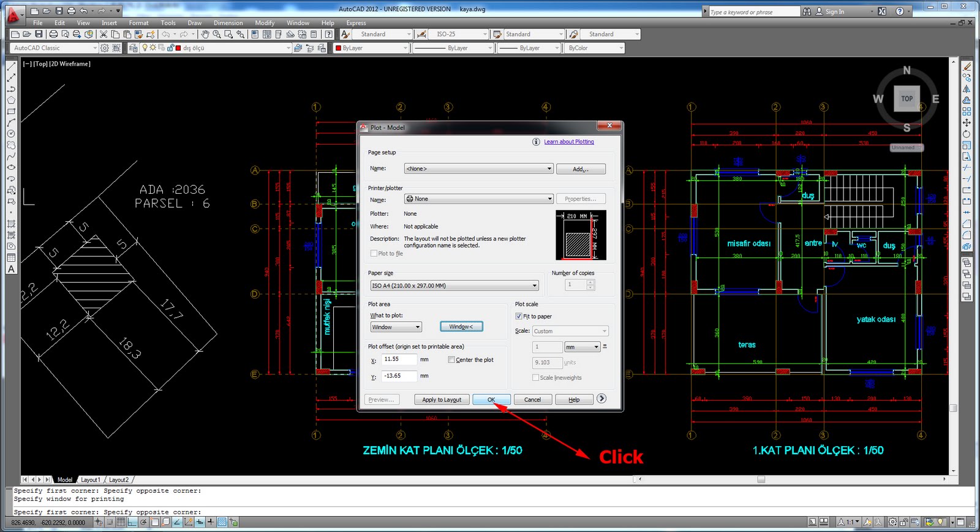The image size is (980, 532).
Task: Select the Table tool
Action: 11,257
